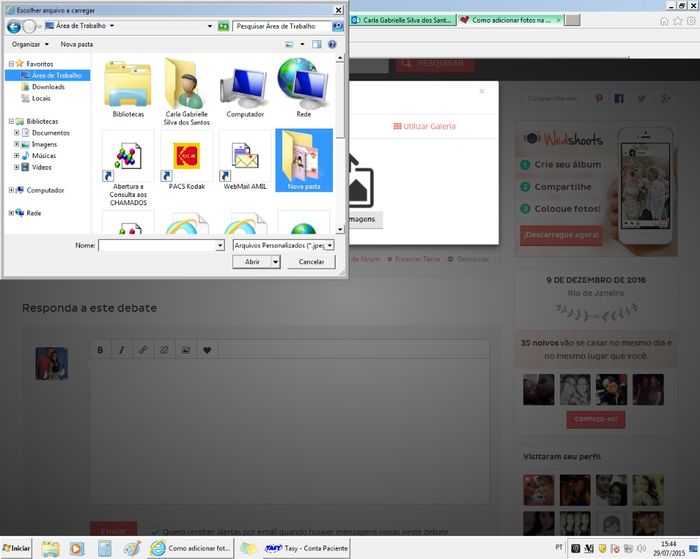Image resolution: width=700 pixels, height=559 pixels.
Task: Open Windows Explorer from taskbar
Action: click(50, 548)
